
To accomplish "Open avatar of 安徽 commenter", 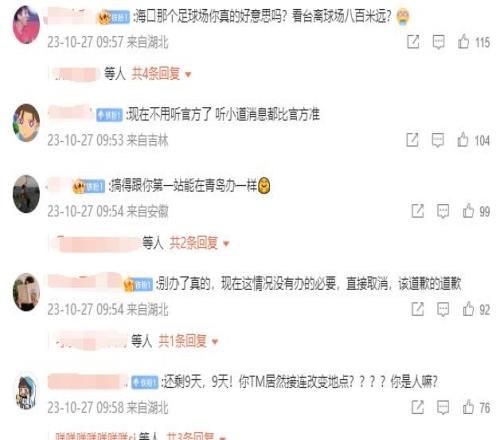I will (26, 194).
